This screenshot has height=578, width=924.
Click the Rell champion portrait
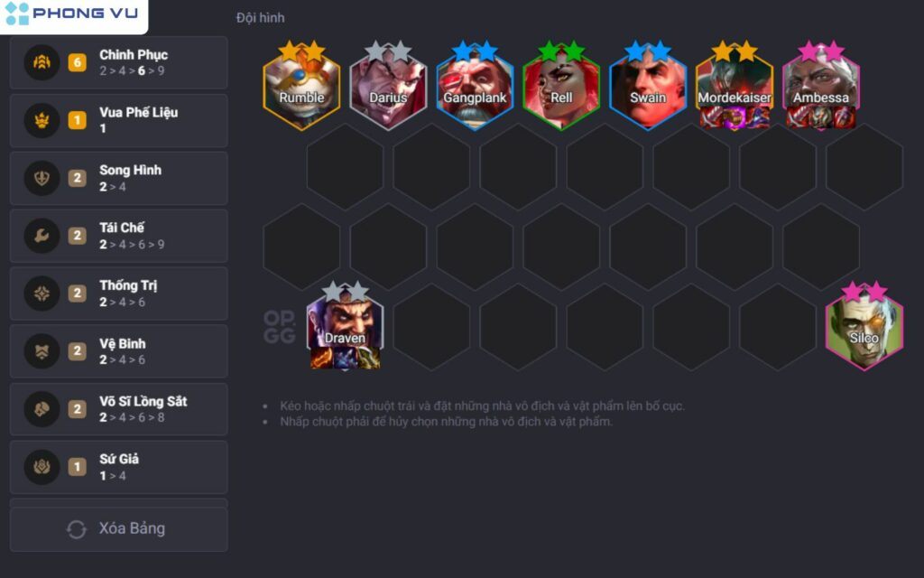point(561,88)
